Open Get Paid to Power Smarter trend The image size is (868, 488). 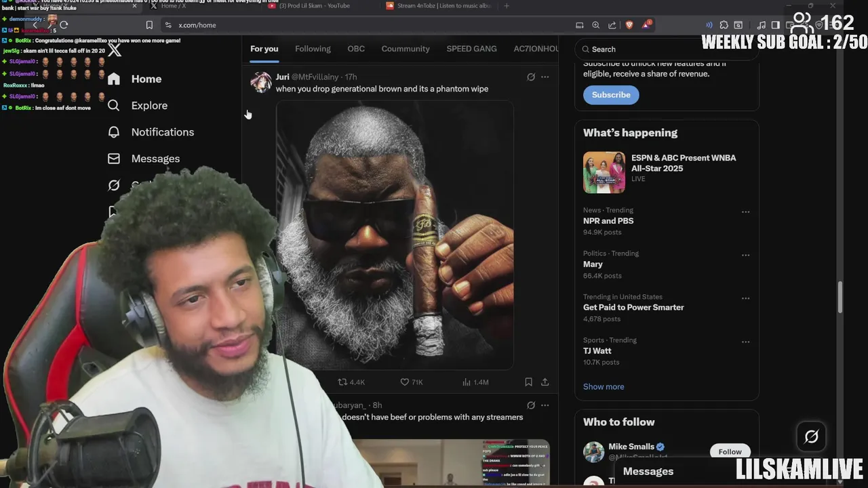633,307
